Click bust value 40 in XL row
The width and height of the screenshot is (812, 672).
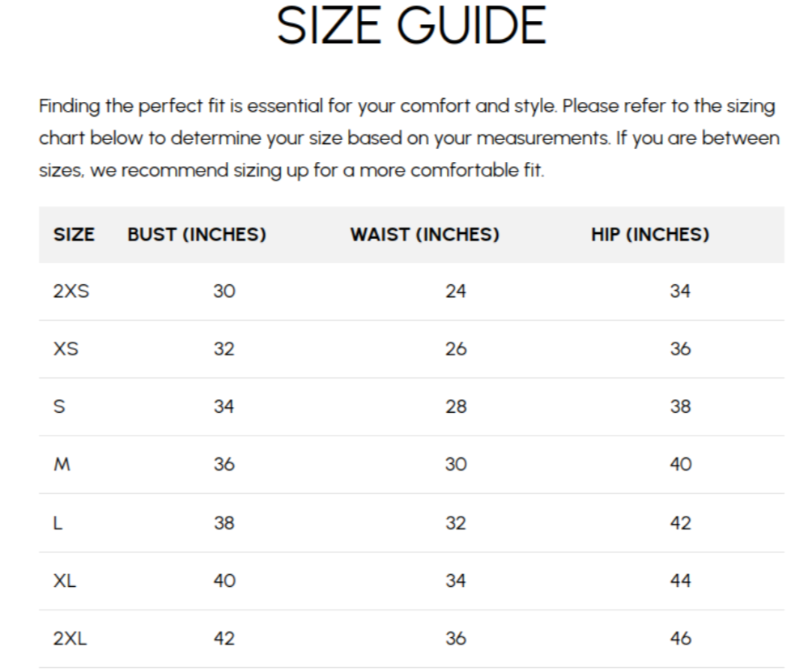(224, 581)
